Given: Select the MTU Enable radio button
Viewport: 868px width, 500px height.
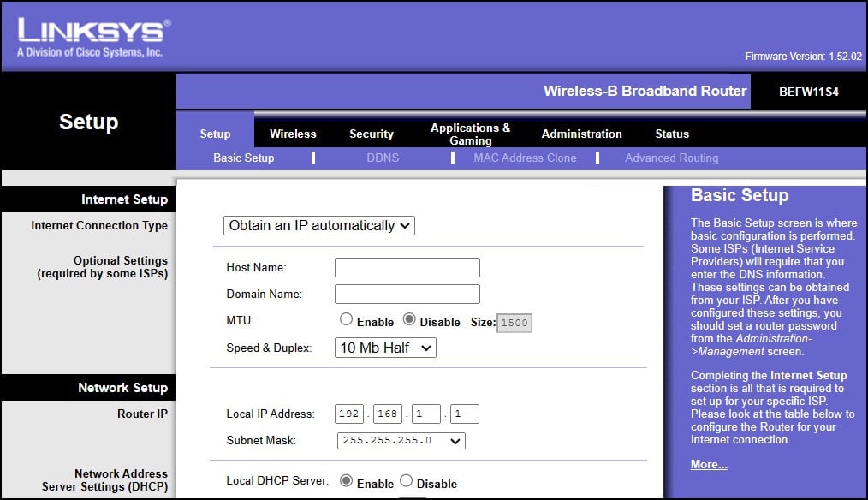Looking at the screenshot, I should coord(346,319).
